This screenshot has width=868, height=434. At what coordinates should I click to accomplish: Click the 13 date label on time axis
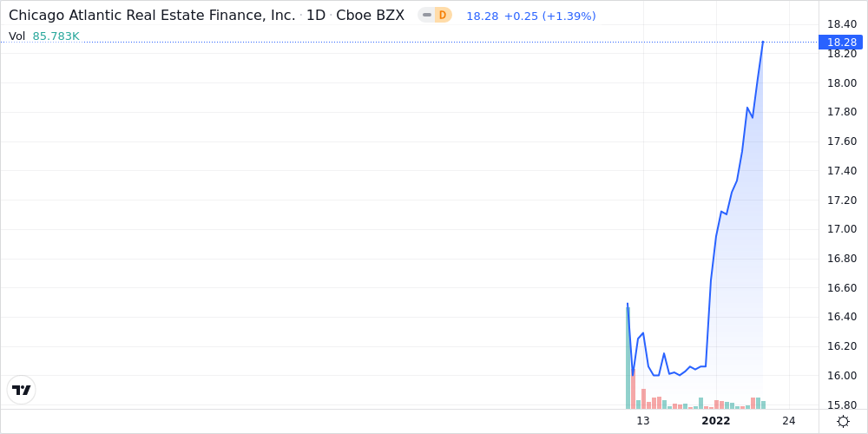coord(642,421)
